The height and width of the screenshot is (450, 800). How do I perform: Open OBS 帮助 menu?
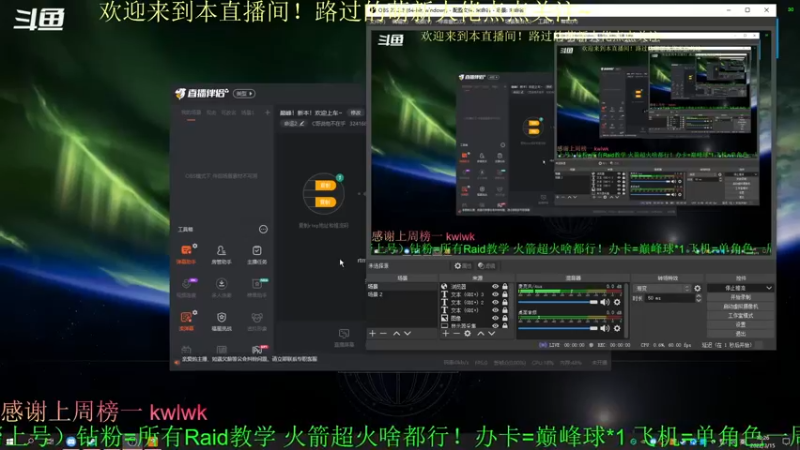[568, 21]
